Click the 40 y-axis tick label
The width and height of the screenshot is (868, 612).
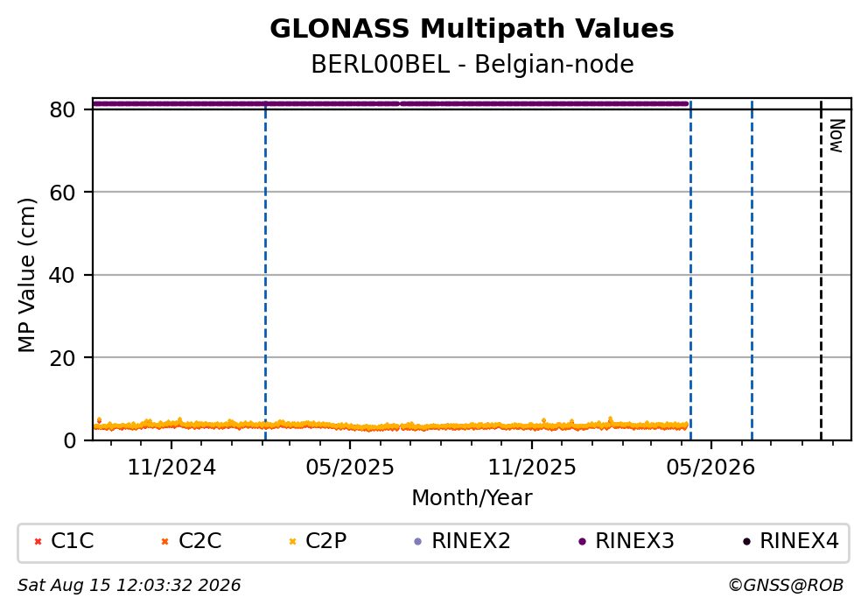pos(62,275)
